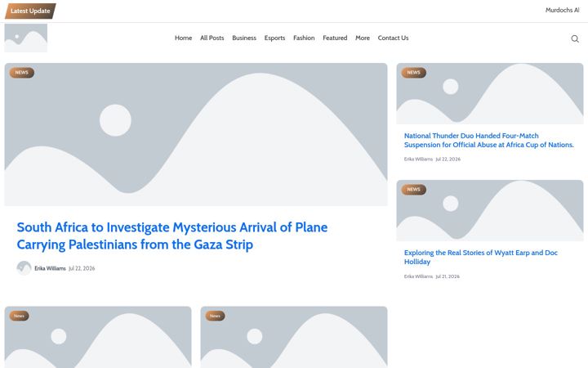Navigate to Fashion section
The width and height of the screenshot is (588, 368).
tap(304, 38)
